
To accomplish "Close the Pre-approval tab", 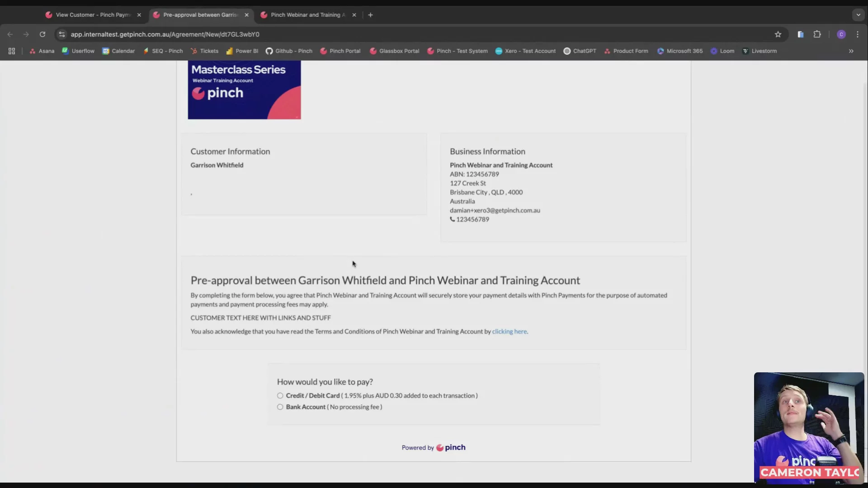I will click(x=246, y=15).
